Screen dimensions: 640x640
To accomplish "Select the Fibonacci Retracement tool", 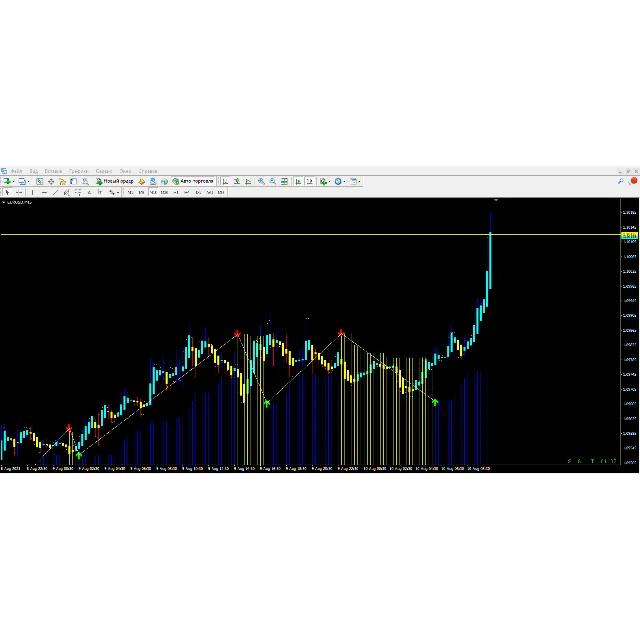I will coord(78,192).
